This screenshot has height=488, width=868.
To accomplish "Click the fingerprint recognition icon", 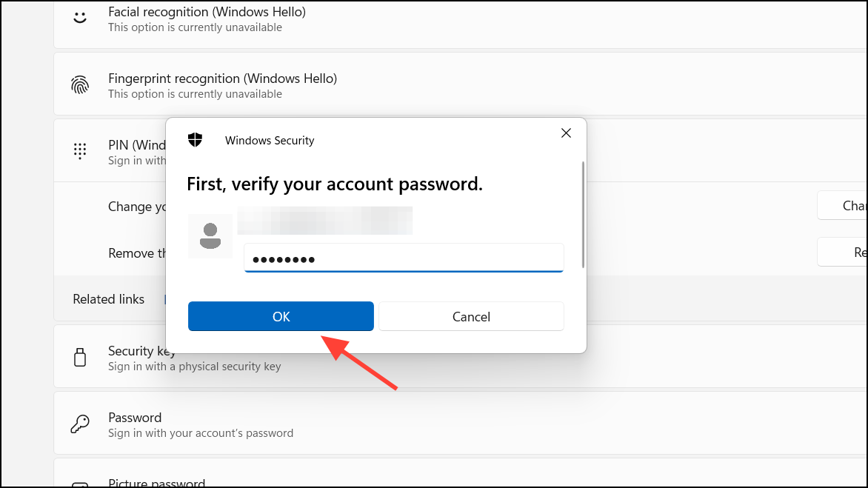I will [79, 83].
